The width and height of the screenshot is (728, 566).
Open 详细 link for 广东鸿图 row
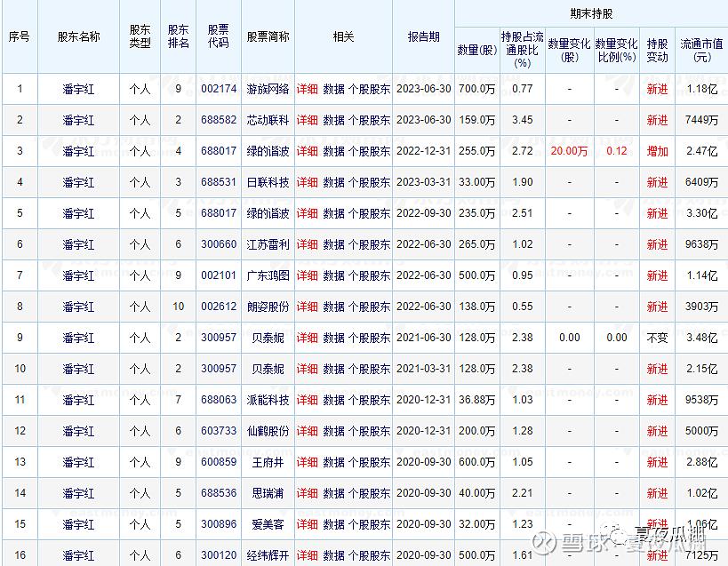click(x=307, y=275)
